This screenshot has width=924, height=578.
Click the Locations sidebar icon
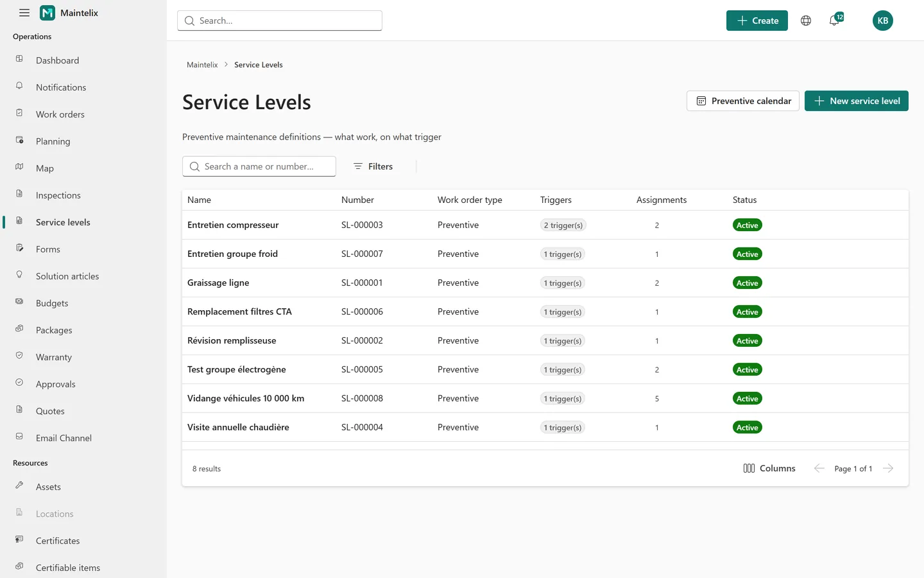click(x=19, y=512)
